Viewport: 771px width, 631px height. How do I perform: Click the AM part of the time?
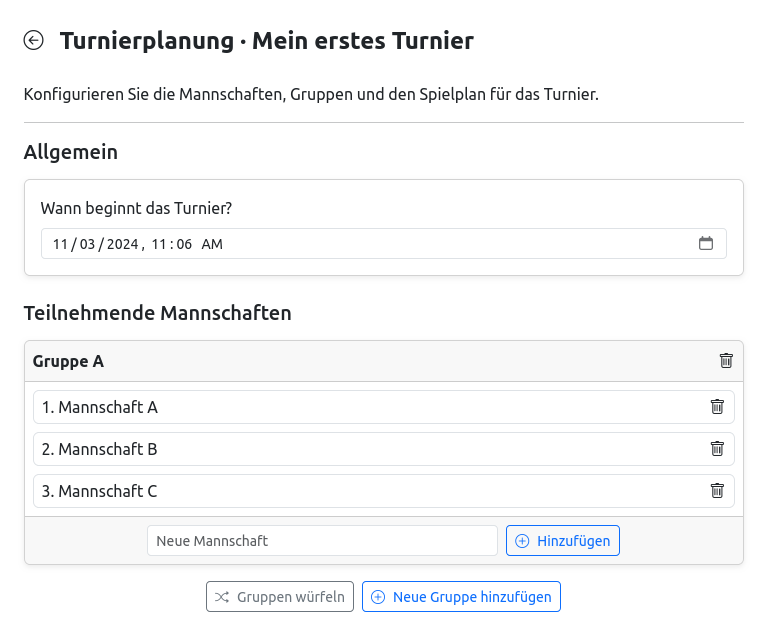tap(212, 244)
